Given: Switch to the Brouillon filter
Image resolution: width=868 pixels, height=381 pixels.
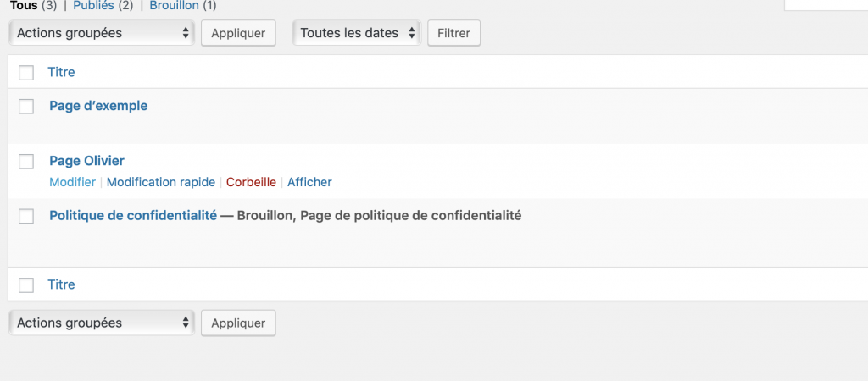Looking at the screenshot, I should coord(174,6).
